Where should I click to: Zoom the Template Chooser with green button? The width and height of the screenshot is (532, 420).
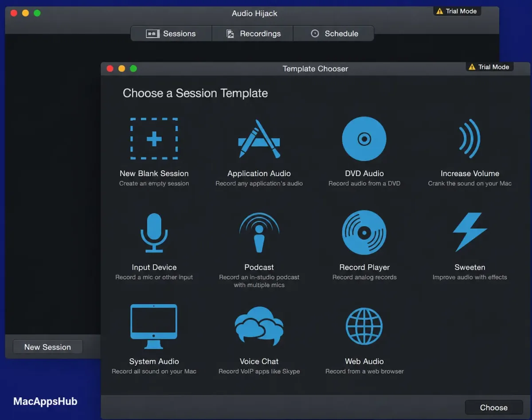[133, 69]
